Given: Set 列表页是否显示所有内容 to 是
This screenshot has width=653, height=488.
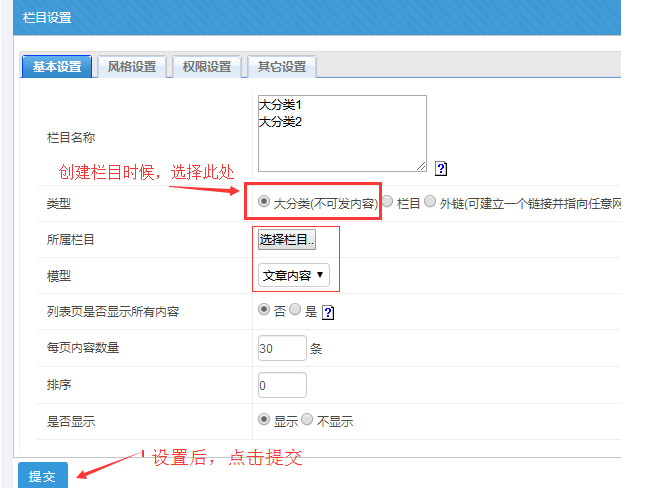Looking at the screenshot, I should coord(295,311).
